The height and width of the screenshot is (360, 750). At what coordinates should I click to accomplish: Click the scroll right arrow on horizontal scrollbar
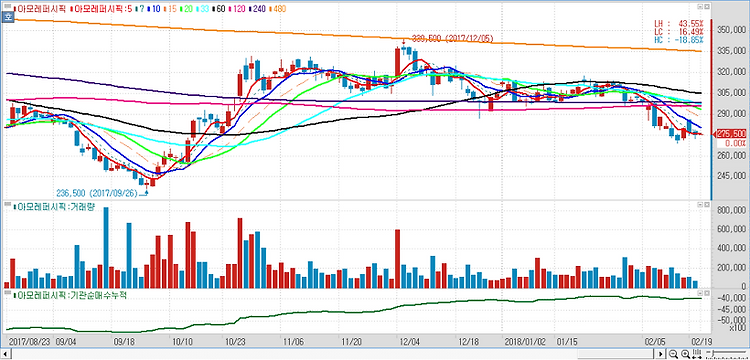pos(661,354)
